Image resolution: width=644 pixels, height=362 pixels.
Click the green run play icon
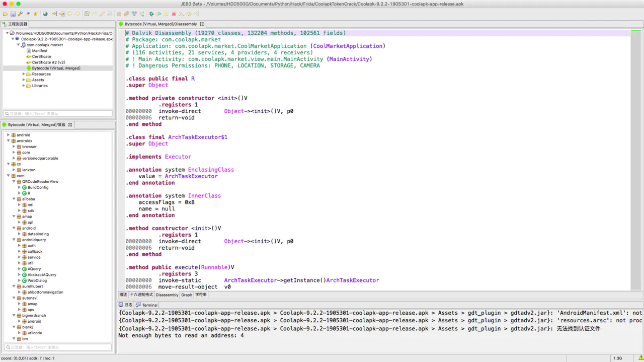tap(159, 14)
